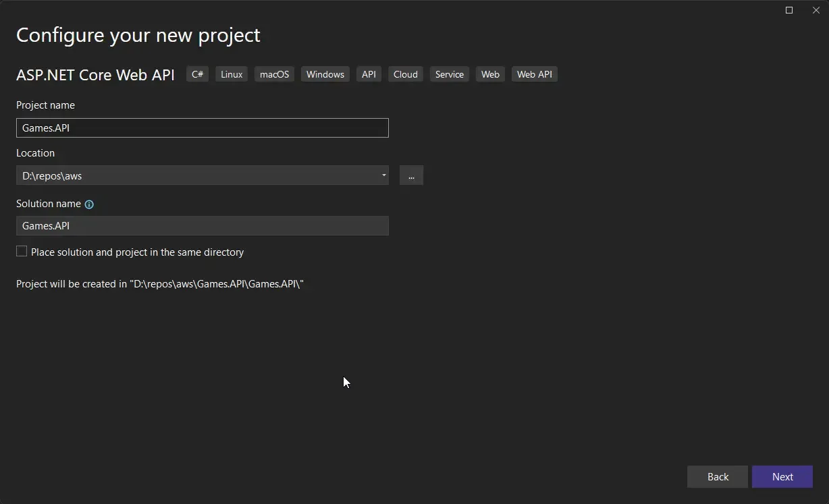The width and height of the screenshot is (829, 504).
Task: Click the Cloud project tag
Action: [405, 74]
